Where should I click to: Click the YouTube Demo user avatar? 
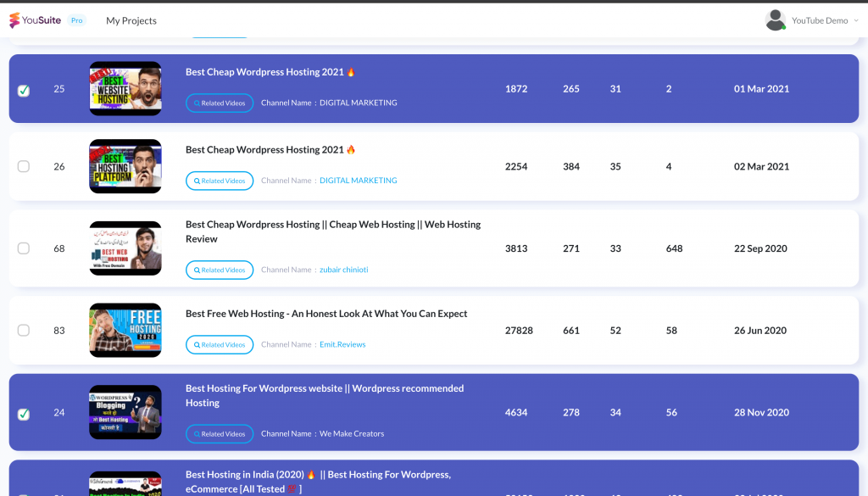(775, 20)
